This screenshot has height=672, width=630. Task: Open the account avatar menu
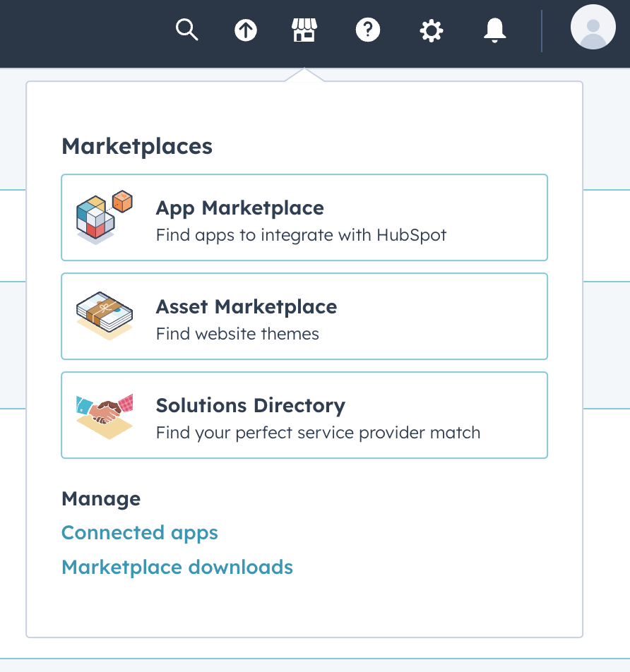coord(593,28)
